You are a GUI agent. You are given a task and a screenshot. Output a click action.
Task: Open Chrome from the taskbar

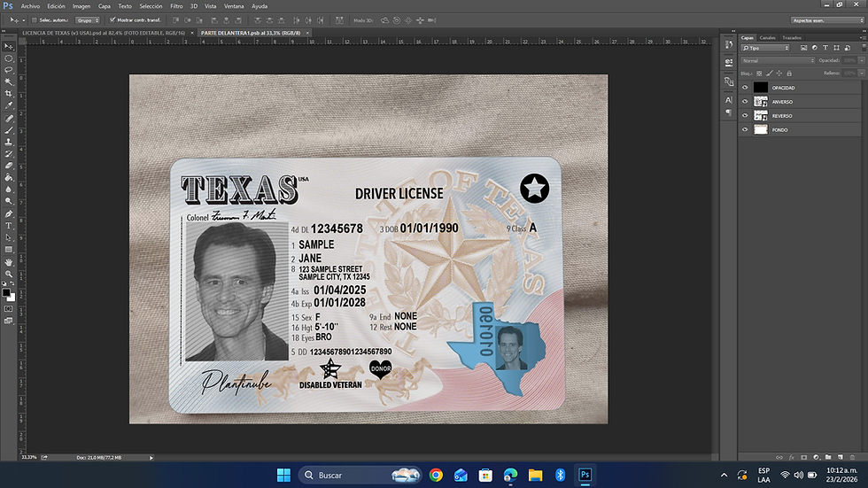(436, 476)
